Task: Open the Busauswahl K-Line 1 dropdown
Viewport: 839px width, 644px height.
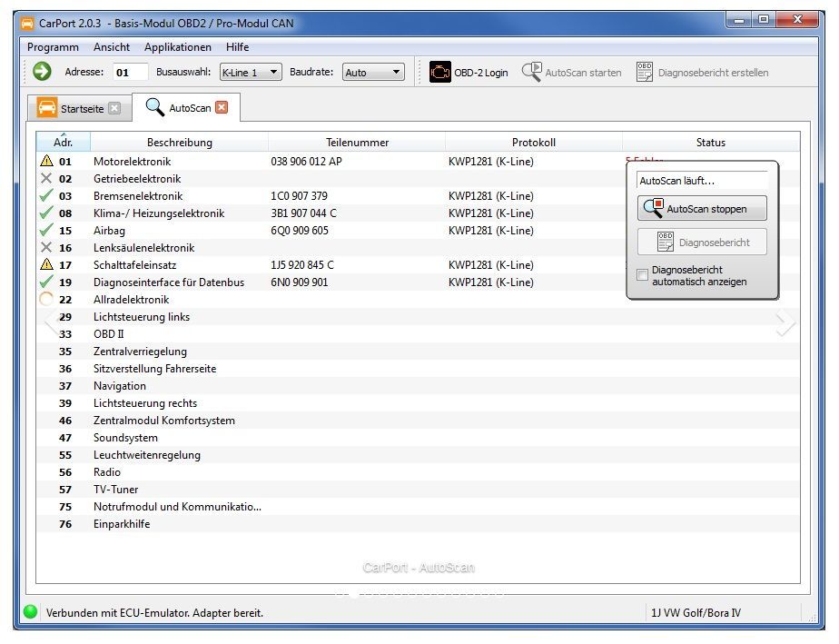Action: tap(251, 73)
